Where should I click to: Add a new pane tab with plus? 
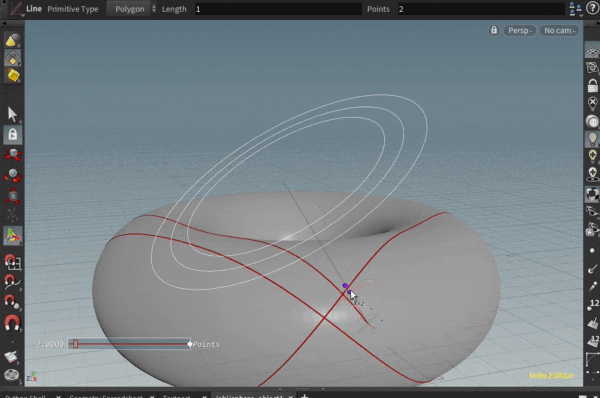click(x=304, y=396)
